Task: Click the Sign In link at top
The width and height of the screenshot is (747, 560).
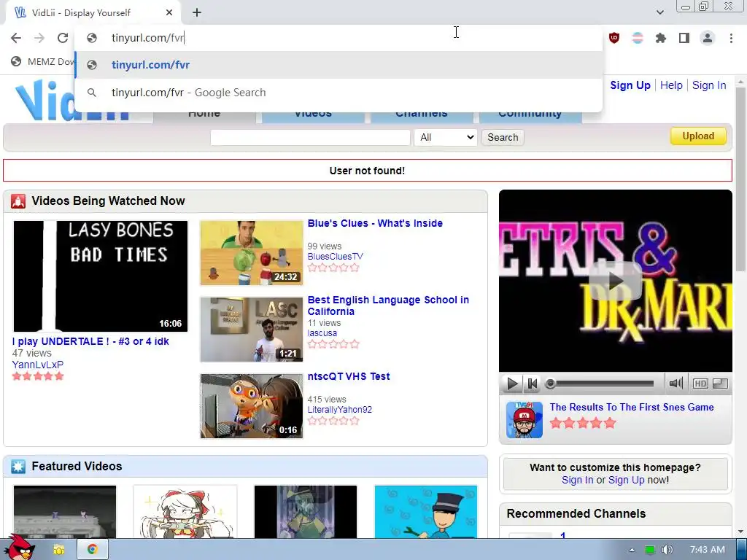Action: [709, 85]
